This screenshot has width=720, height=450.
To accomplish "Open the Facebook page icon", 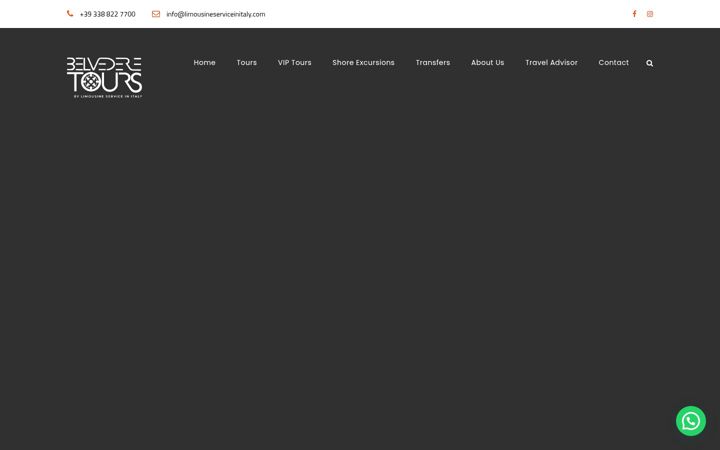I will pos(634,14).
